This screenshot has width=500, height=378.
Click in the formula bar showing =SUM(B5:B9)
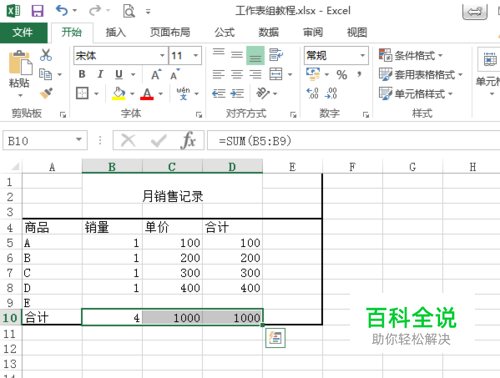point(353,141)
